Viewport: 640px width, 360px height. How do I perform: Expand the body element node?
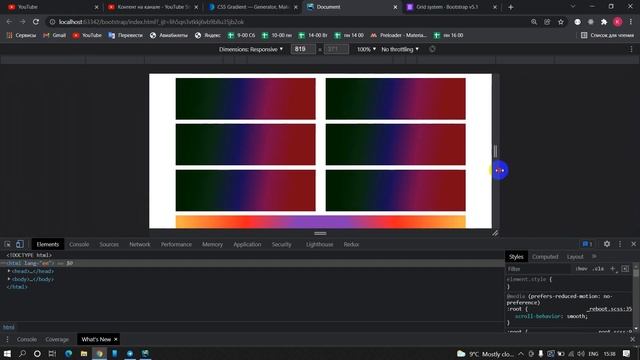point(9,279)
